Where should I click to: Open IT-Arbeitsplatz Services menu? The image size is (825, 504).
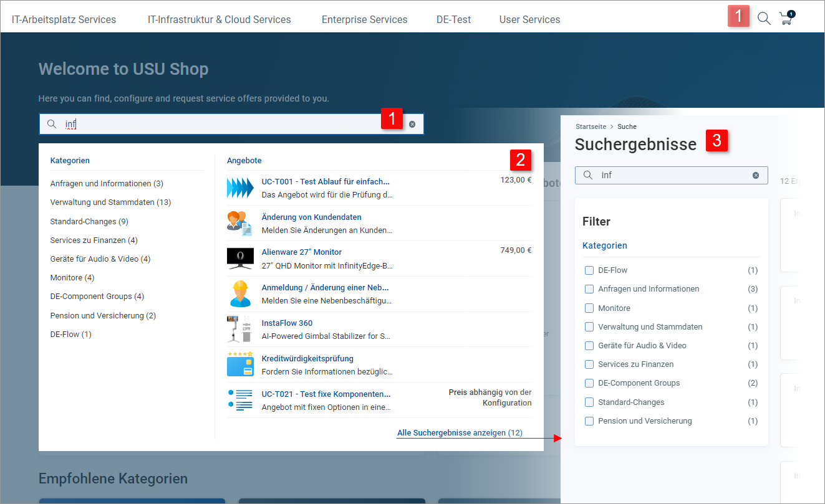coord(64,19)
